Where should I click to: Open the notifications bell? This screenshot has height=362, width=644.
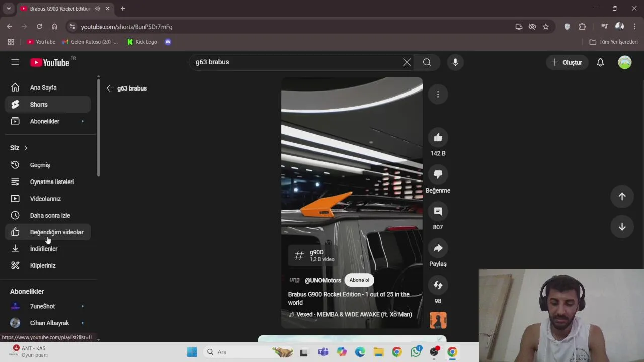coord(600,62)
